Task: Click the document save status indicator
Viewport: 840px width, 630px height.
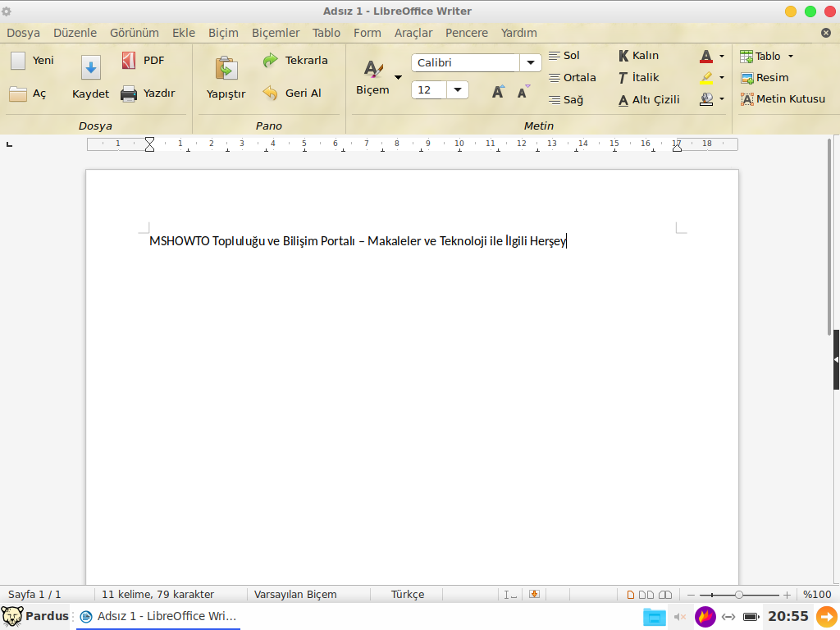Action: coord(534,594)
